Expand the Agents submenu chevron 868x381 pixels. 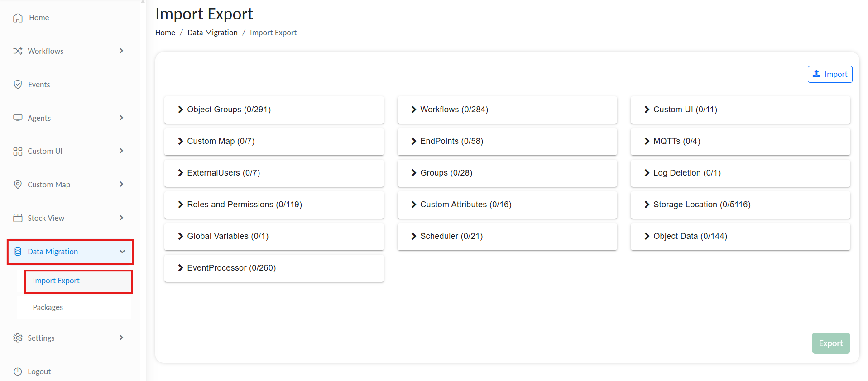tap(121, 118)
